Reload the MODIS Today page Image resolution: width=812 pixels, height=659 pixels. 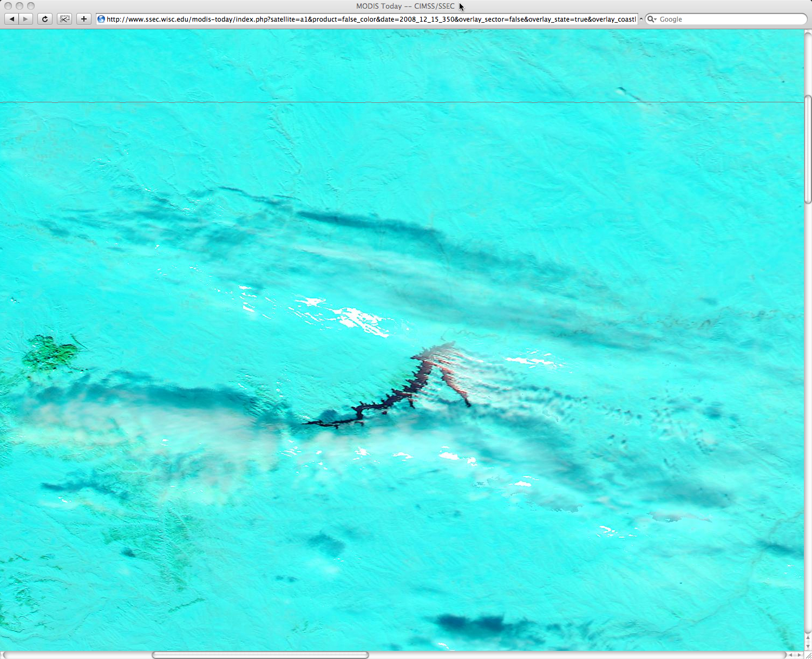[x=45, y=19]
